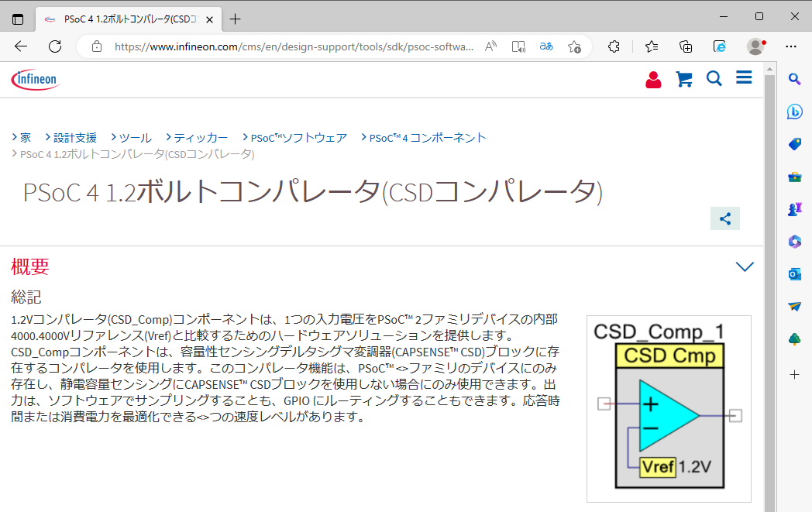812x512 pixels.
Task: Open the Tools briefcase sidebar icon
Action: (x=794, y=177)
